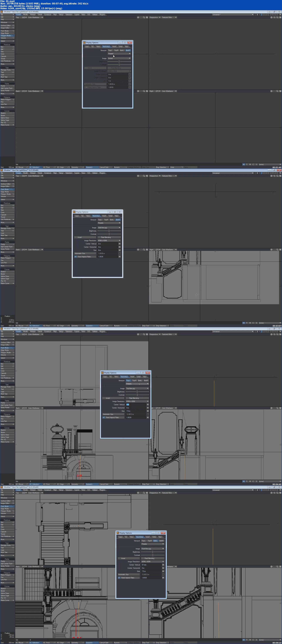Click Make Polygon in 00:04:40 frame

(7, 416)
